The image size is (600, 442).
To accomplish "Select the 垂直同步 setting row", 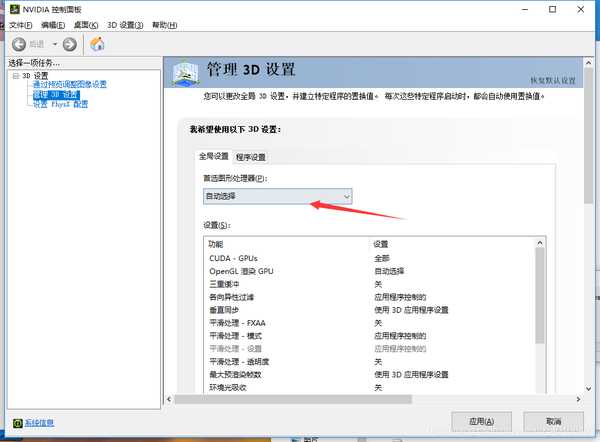I will (x=369, y=310).
